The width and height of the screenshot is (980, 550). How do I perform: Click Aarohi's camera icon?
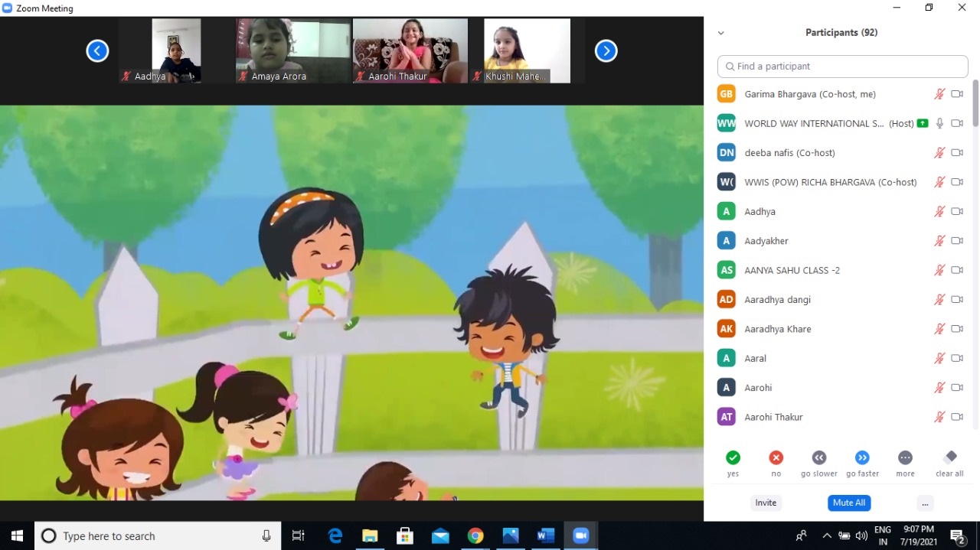957,388
